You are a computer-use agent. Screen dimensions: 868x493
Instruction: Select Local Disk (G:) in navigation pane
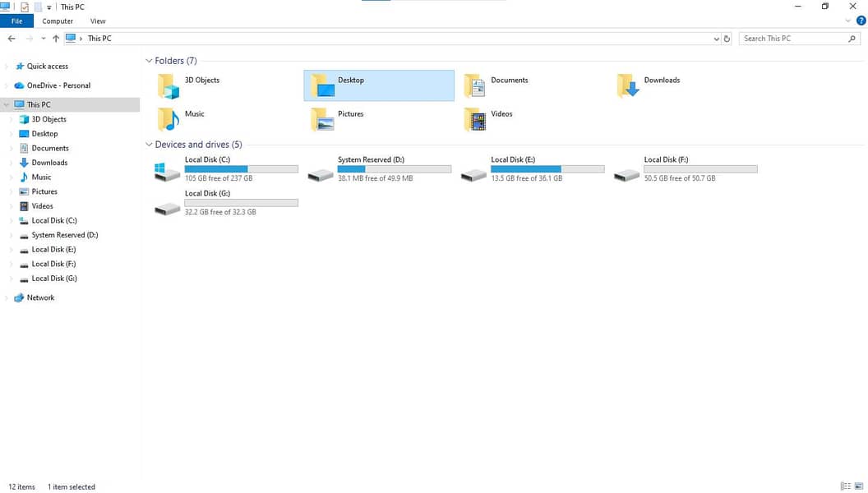pos(54,279)
